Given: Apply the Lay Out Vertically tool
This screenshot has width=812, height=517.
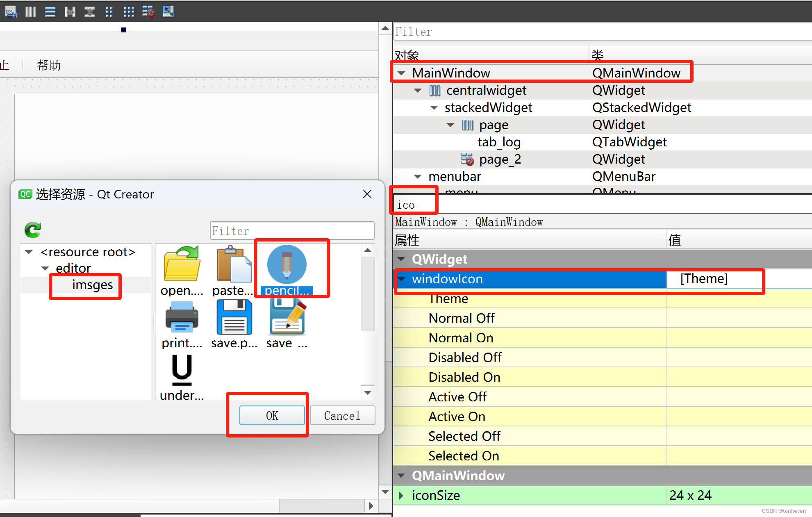Looking at the screenshot, I should click(x=50, y=11).
